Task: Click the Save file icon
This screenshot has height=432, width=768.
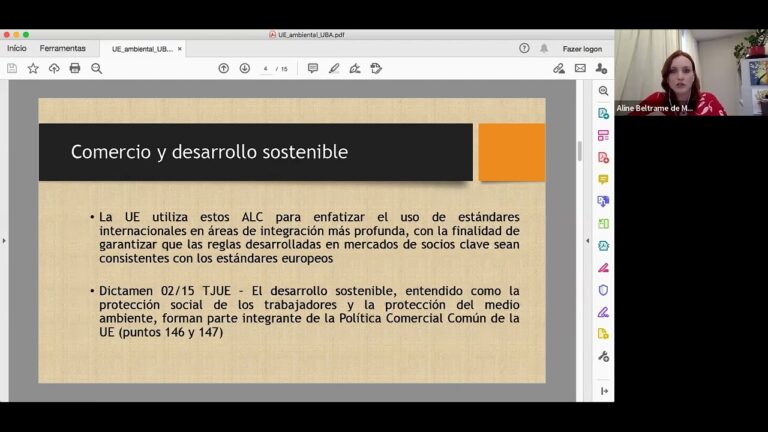Action: click(x=12, y=69)
